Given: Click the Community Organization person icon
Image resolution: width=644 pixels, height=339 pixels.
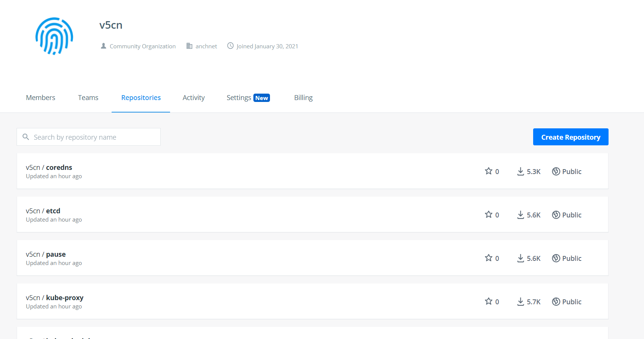Looking at the screenshot, I should click(x=103, y=46).
